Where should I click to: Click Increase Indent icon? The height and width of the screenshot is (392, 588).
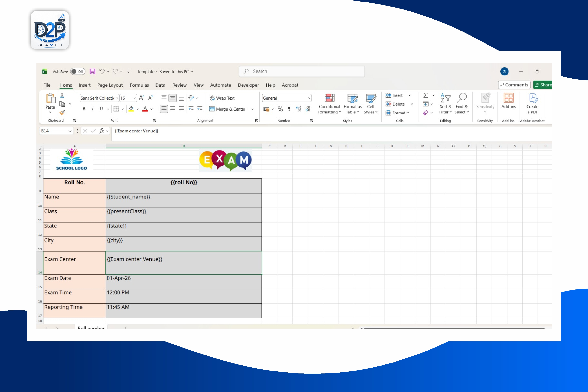pos(200,109)
